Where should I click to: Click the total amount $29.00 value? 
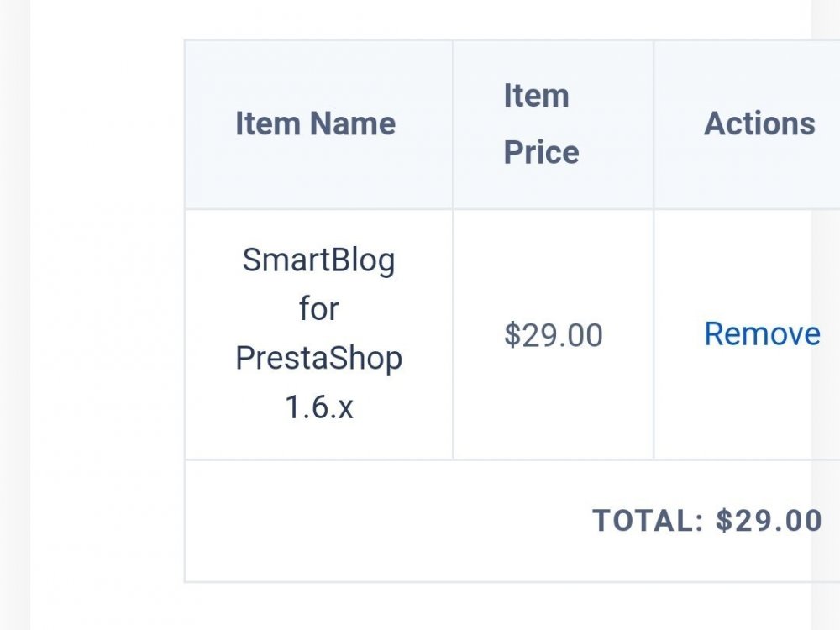(x=769, y=521)
